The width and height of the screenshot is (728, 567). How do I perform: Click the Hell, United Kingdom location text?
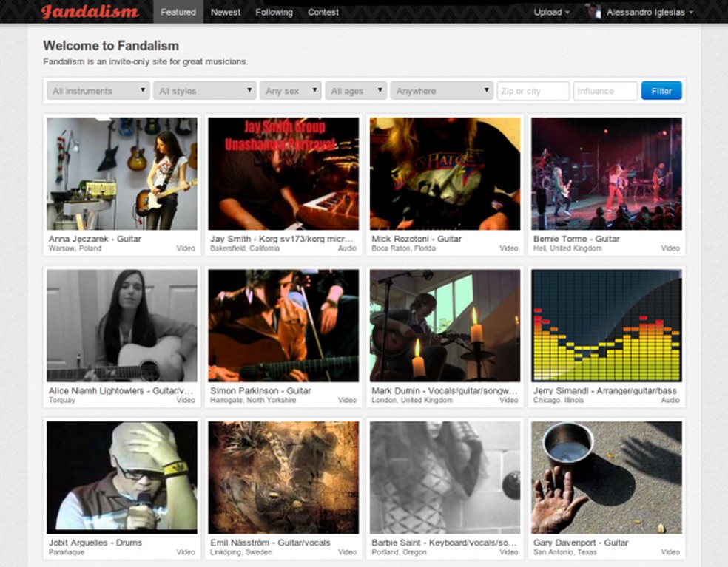pos(567,248)
